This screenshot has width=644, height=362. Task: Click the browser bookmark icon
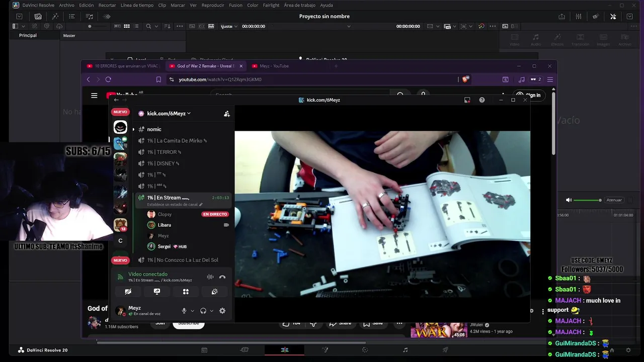pos(158,79)
